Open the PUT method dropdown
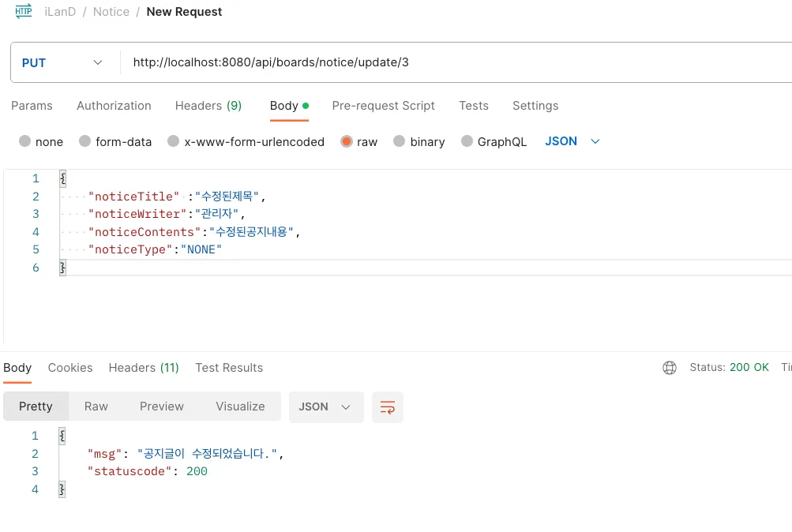The height and width of the screenshot is (532, 792). (x=63, y=63)
